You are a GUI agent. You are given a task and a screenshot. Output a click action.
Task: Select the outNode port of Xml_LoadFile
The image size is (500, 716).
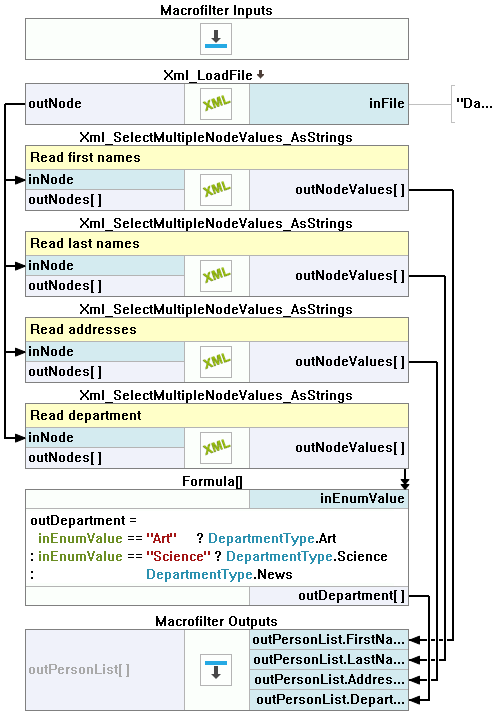click(105, 104)
